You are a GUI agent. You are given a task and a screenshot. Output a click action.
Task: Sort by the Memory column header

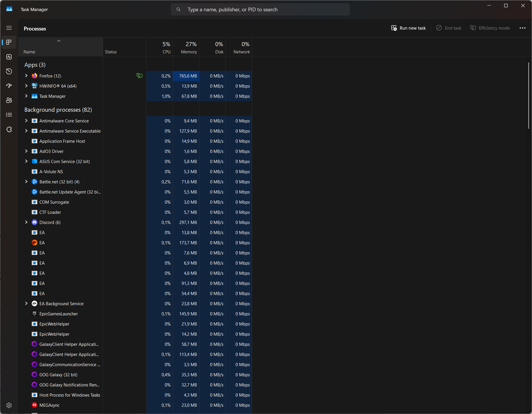point(186,47)
